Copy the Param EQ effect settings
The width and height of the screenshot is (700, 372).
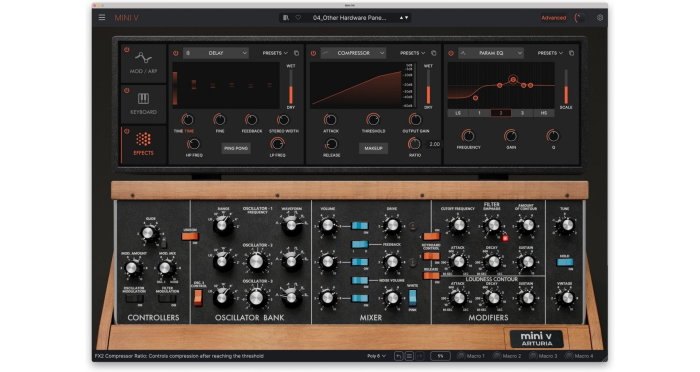[x=571, y=53]
